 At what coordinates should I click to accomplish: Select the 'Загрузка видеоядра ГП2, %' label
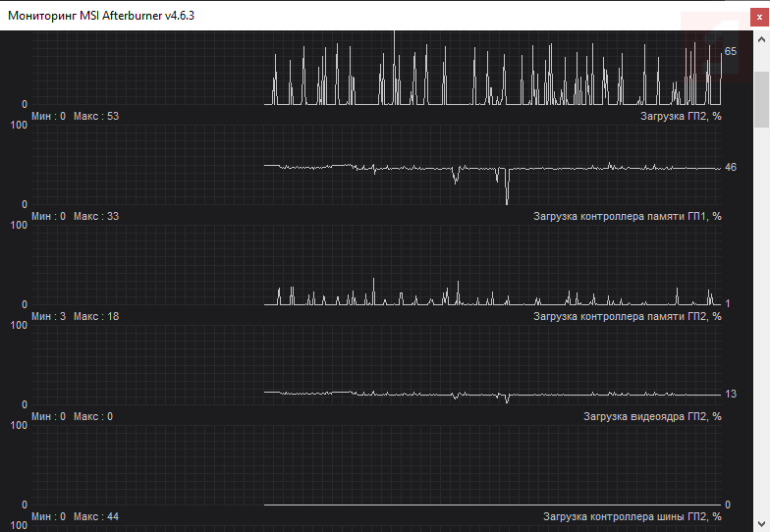click(652, 416)
